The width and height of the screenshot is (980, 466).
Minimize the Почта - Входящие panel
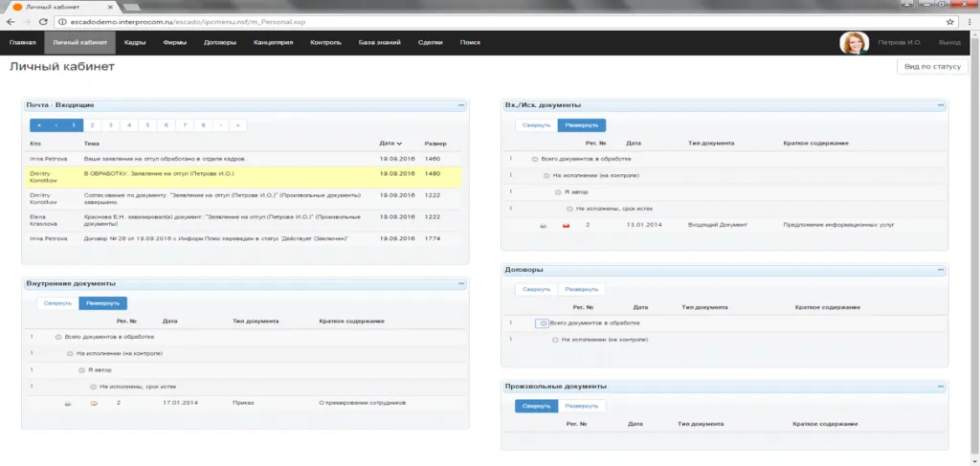(460, 104)
